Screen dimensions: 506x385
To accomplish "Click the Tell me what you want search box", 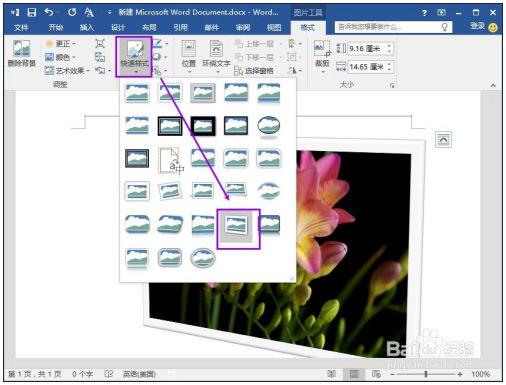I will (x=393, y=27).
